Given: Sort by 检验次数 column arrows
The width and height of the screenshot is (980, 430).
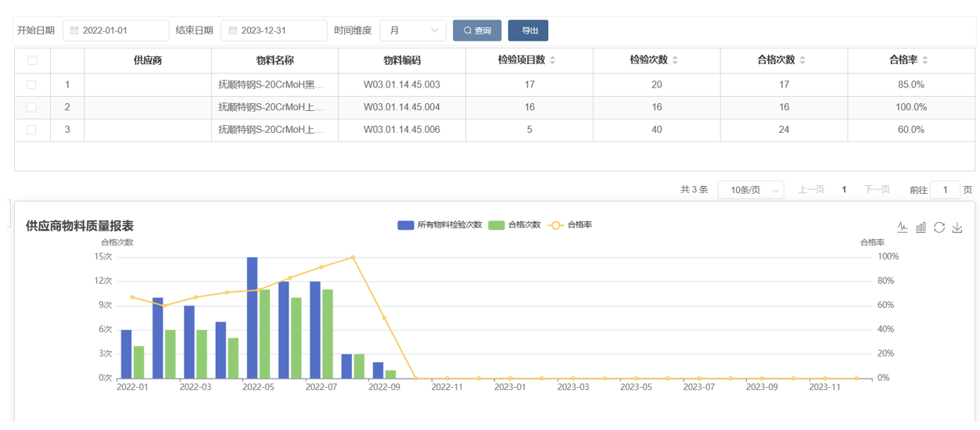Looking at the screenshot, I should [x=675, y=60].
